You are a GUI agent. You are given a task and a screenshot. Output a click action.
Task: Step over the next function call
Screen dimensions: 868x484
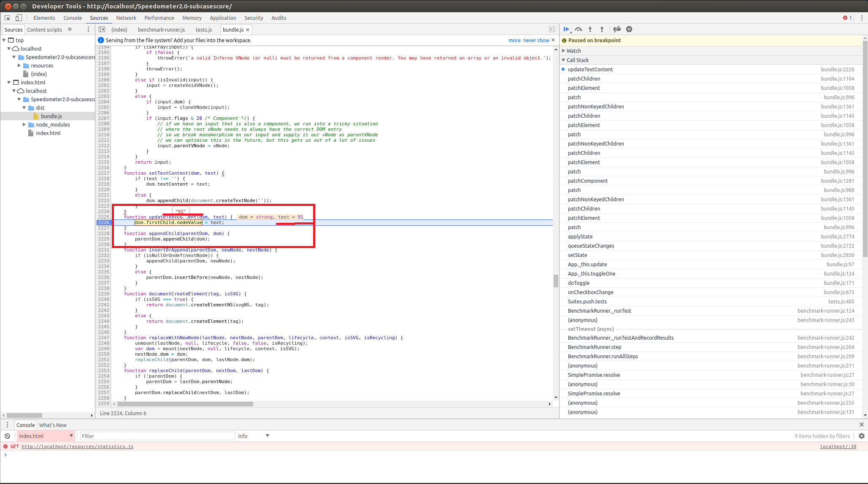pos(578,29)
